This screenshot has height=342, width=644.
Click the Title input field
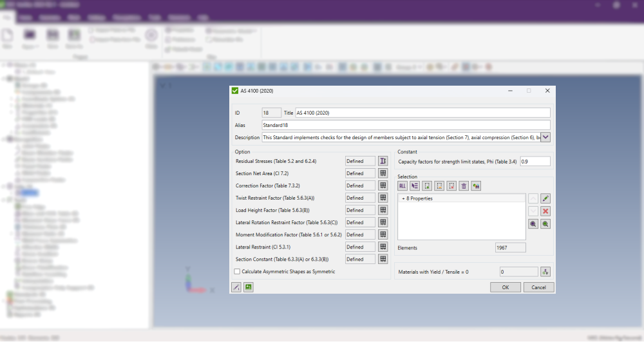tap(422, 113)
